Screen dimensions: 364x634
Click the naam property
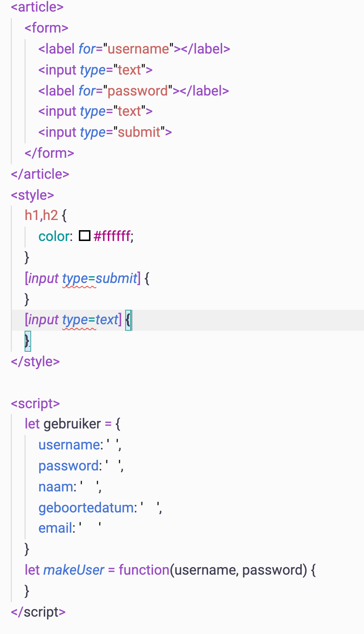56,487
